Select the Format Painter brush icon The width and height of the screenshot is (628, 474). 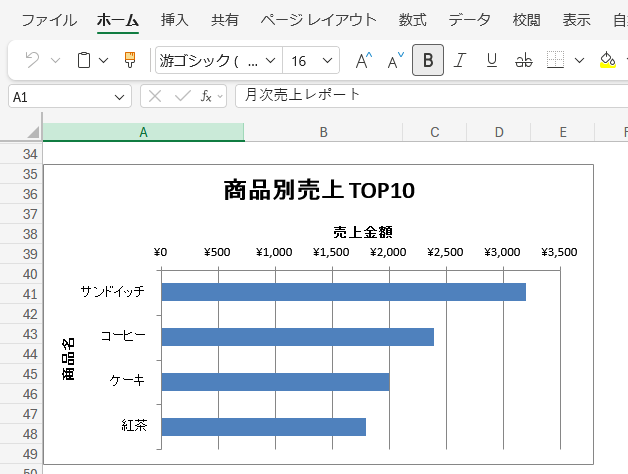[x=130, y=61]
